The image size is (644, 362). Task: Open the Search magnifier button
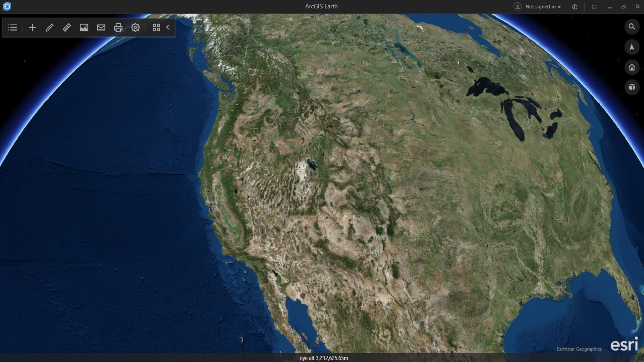(x=632, y=26)
